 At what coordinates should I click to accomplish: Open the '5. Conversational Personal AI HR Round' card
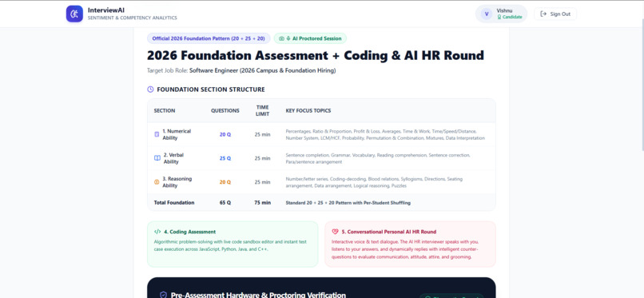pyautogui.click(x=410, y=244)
